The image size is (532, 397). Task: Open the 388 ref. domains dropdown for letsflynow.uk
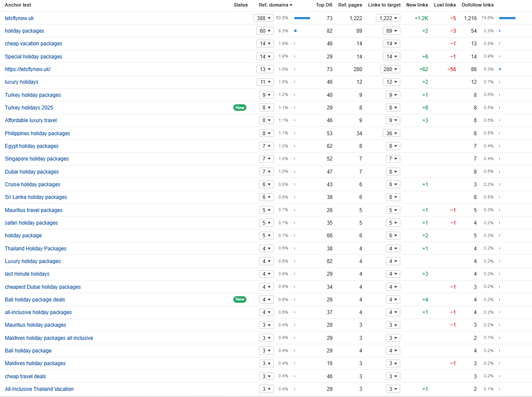point(263,18)
